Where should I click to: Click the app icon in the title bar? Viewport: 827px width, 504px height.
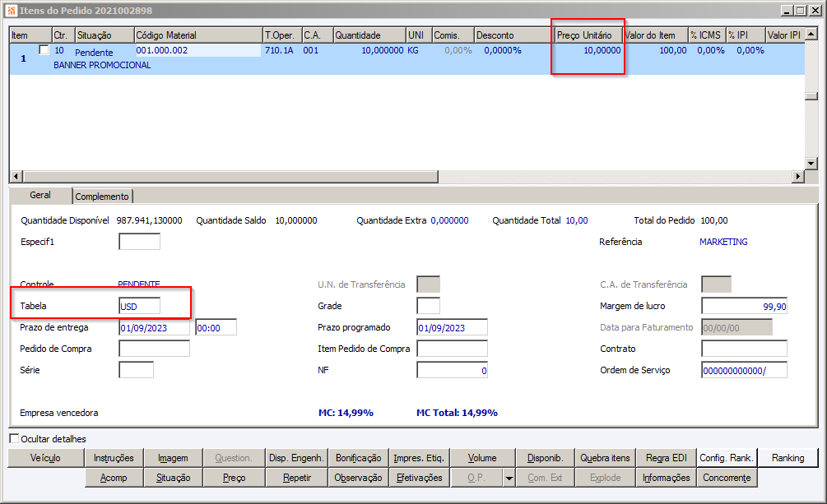point(12,11)
